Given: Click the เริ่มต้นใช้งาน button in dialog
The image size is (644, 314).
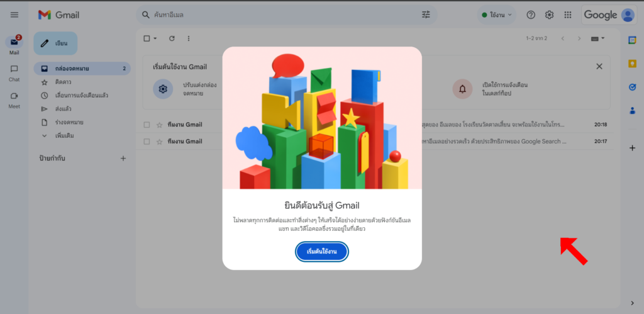Looking at the screenshot, I should 322,252.
